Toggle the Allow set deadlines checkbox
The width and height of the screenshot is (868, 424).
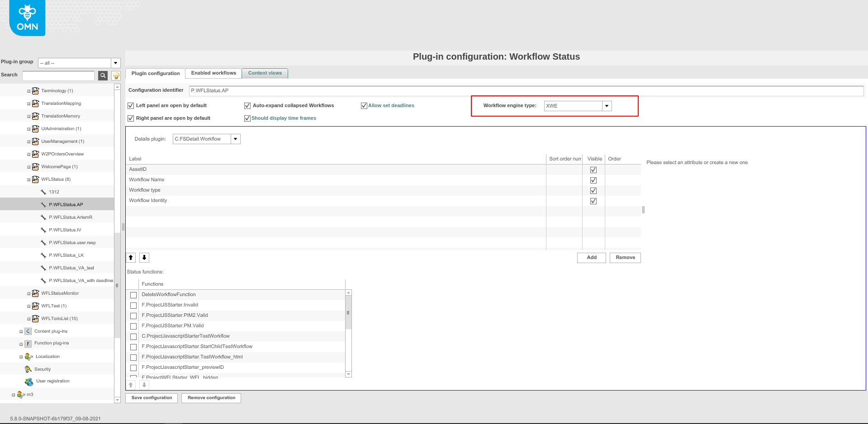point(364,106)
